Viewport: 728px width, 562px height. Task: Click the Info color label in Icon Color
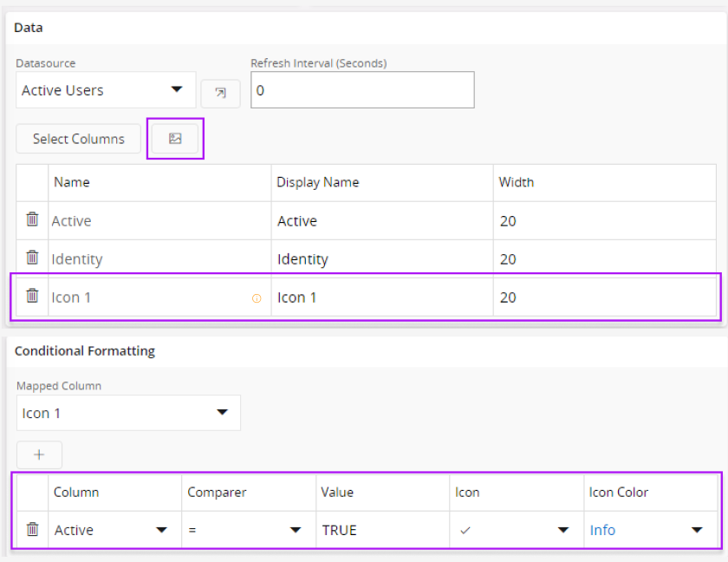tap(602, 529)
